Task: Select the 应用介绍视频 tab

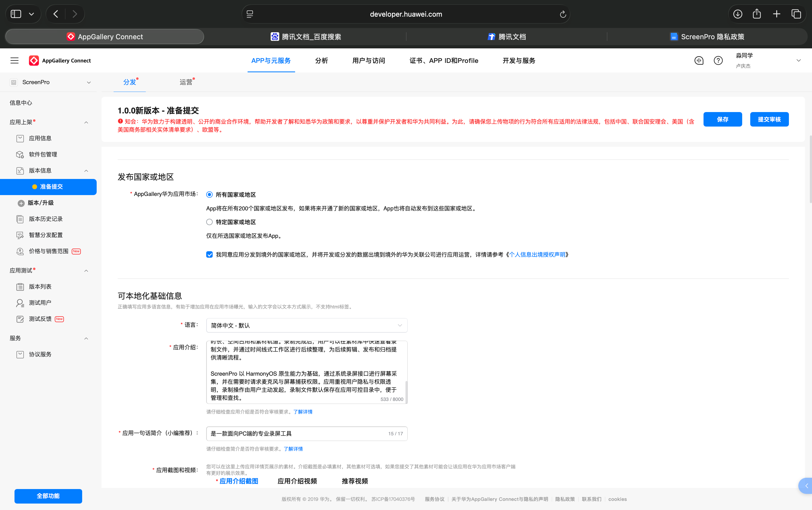Action: point(297,481)
